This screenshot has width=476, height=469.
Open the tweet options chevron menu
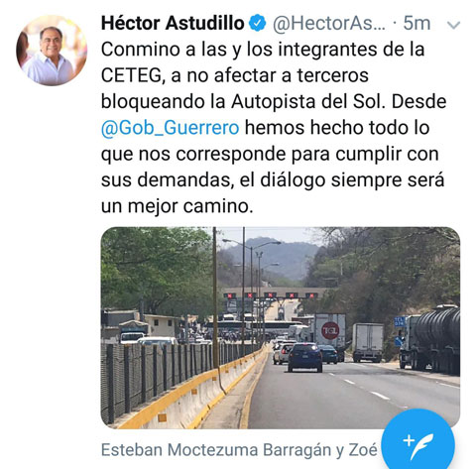[453, 25]
